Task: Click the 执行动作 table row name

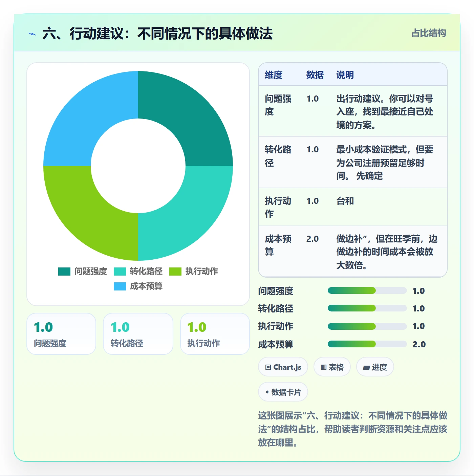Action: [x=278, y=207]
